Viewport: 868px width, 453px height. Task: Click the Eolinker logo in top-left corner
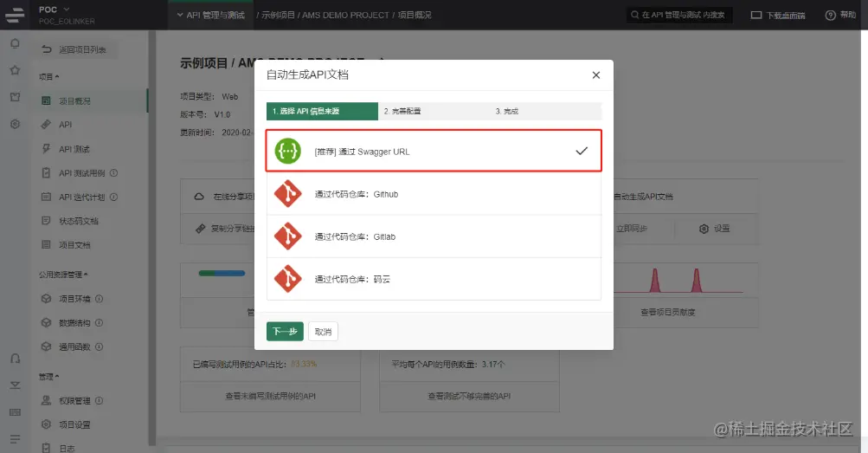pos(15,15)
